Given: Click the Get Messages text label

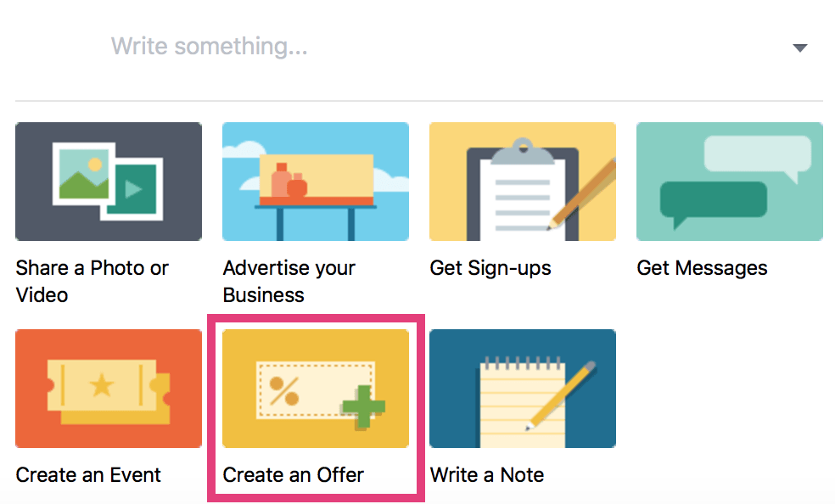Looking at the screenshot, I should click(702, 268).
